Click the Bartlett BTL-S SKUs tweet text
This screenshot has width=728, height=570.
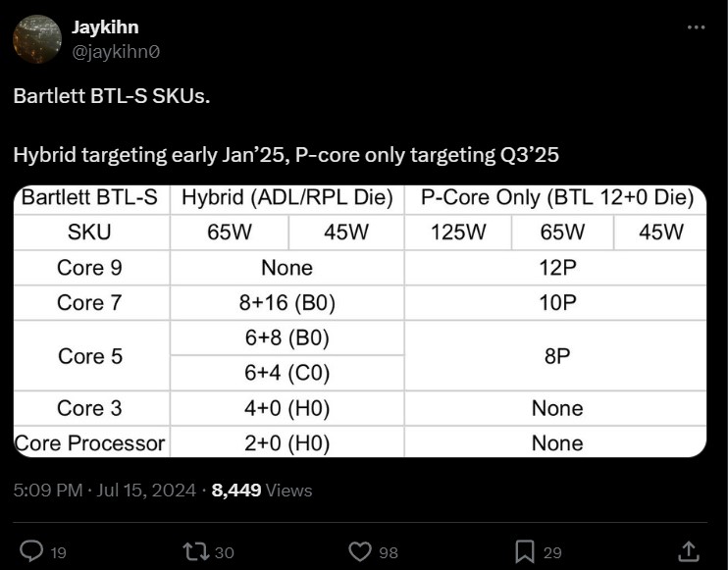coord(112,96)
